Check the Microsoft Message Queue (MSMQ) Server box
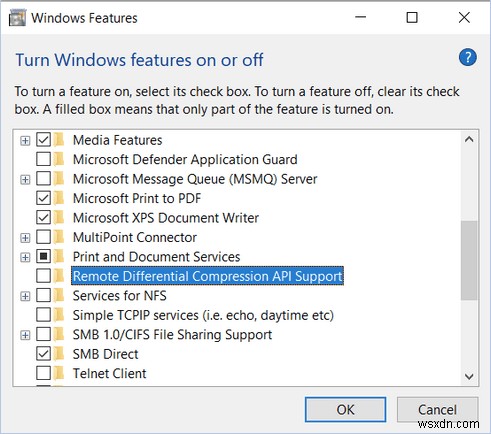The image size is (491, 434). [x=43, y=179]
